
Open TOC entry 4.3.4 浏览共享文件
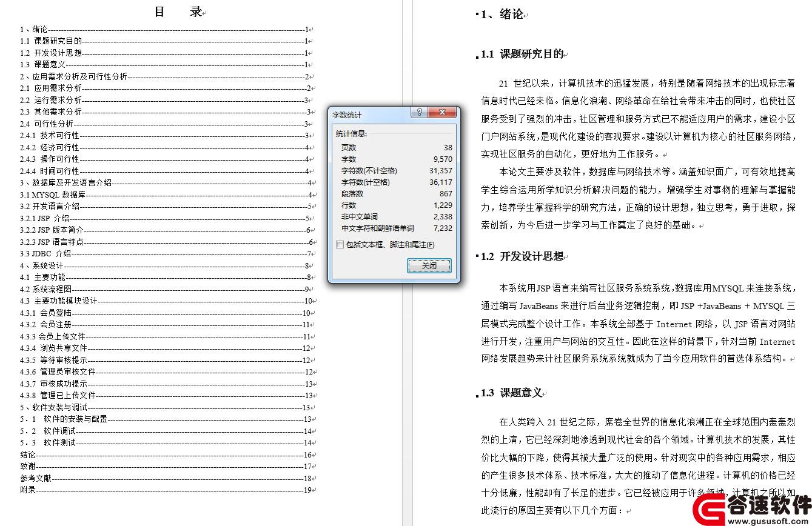[168, 348]
